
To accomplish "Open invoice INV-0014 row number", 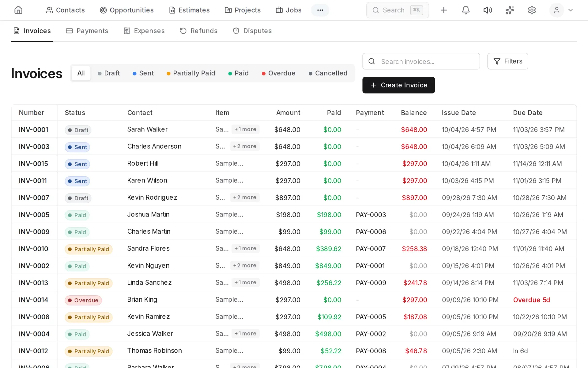I will coord(33,300).
